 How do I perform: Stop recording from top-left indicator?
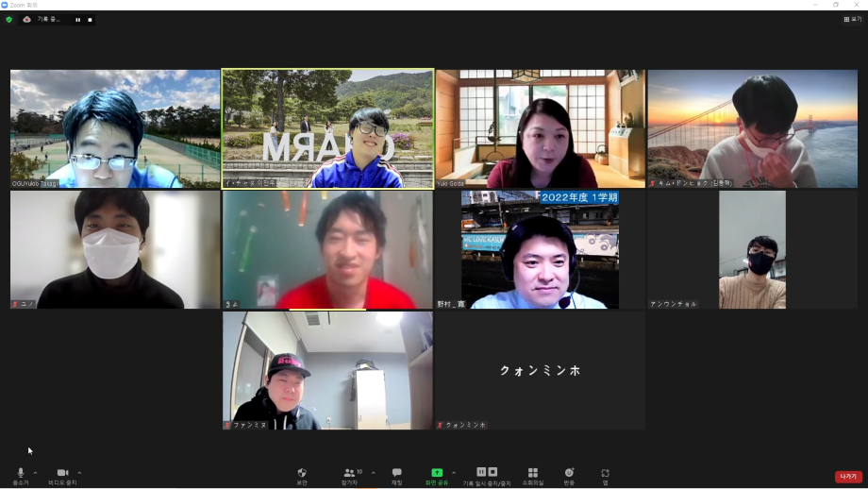tap(90, 19)
